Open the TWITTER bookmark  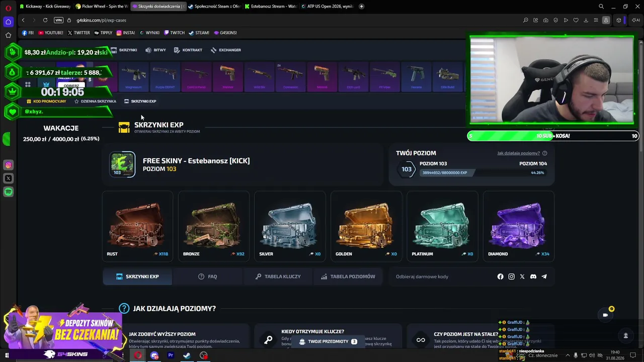78,33
